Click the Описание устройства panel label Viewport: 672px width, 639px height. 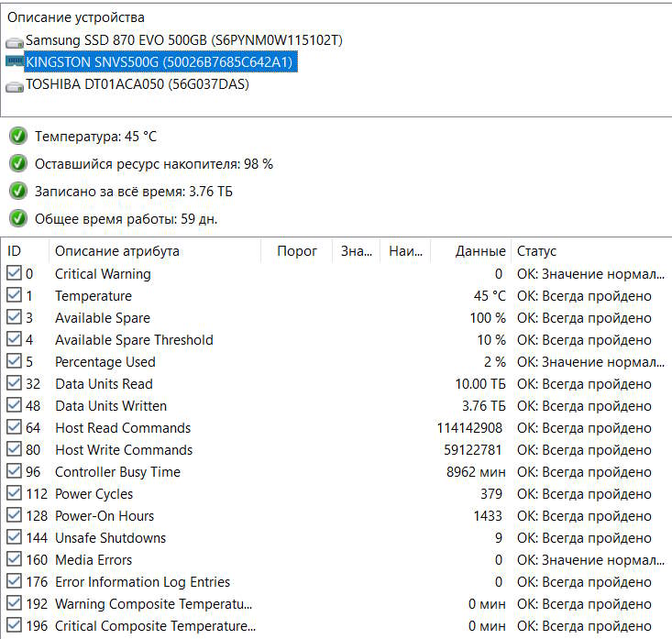pyautogui.click(x=76, y=17)
